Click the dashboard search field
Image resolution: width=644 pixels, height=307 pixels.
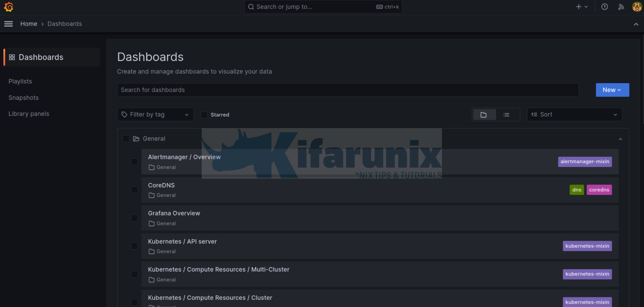point(348,90)
